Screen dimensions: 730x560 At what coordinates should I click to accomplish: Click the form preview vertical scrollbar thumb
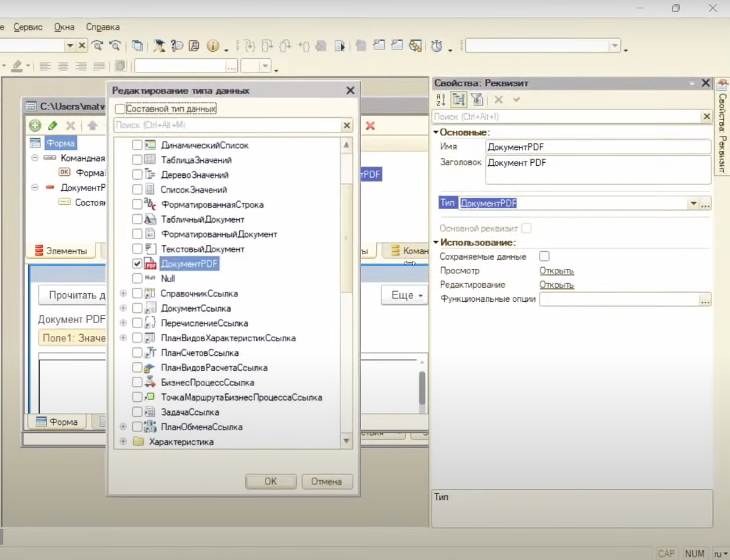tap(422, 388)
